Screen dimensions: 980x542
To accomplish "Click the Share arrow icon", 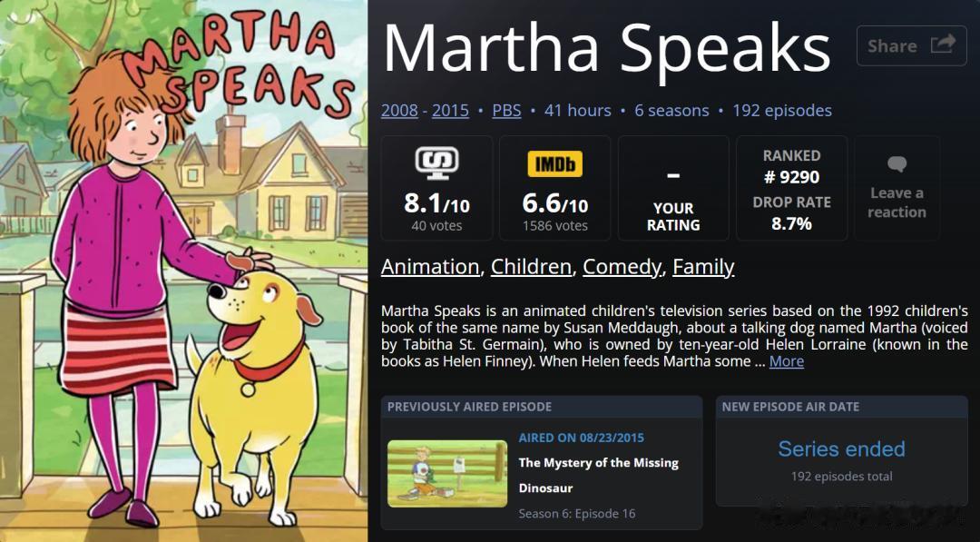I will (943, 44).
